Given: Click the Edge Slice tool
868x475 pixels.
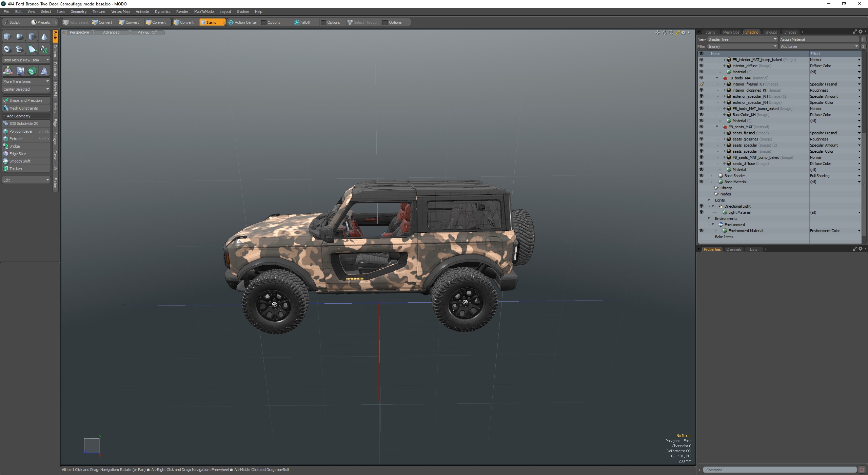Looking at the screenshot, I should [x=26, y=154].
